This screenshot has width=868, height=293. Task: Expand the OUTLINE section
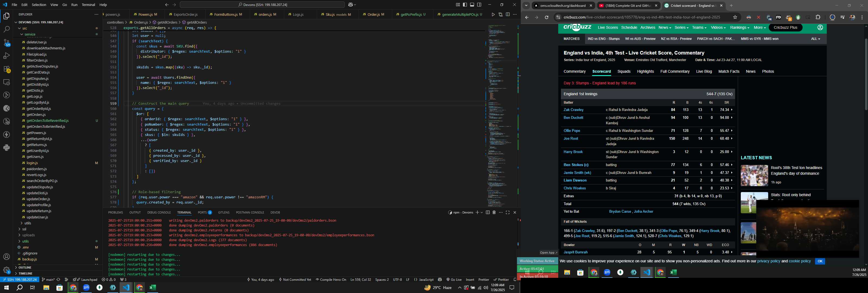pos(25,268)
